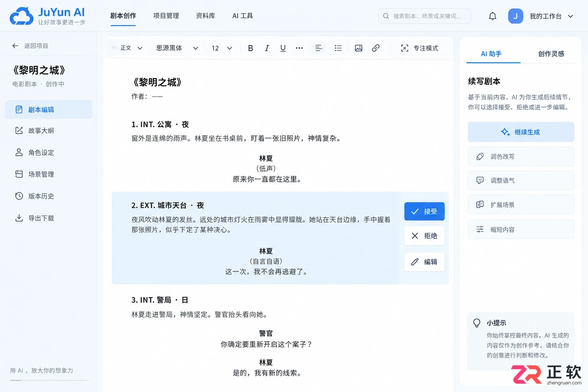Click the user avatar J
The image size is (588, 392).
coord(515,16)
